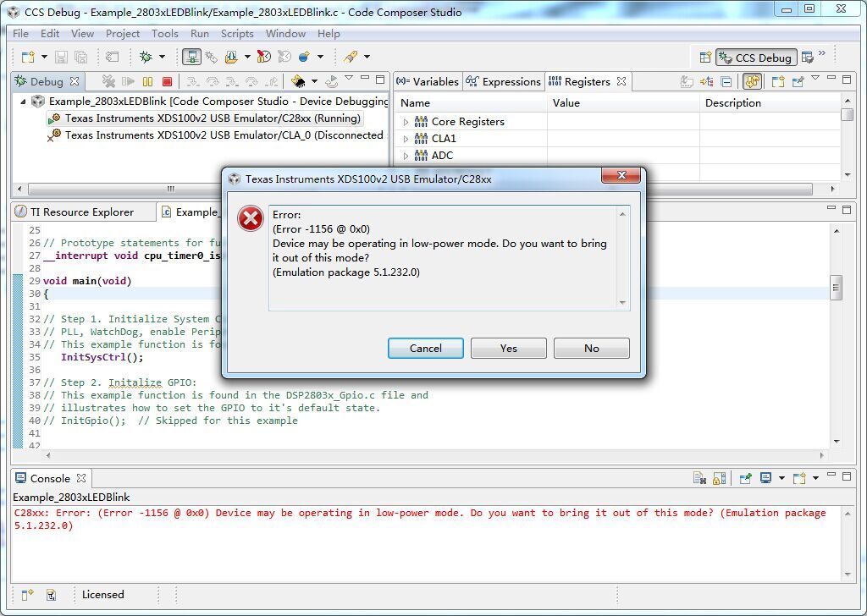Toggle Console Scroll Lock
Image resolution: width=867 pixels, height=616 pixels.
(720, 478)
